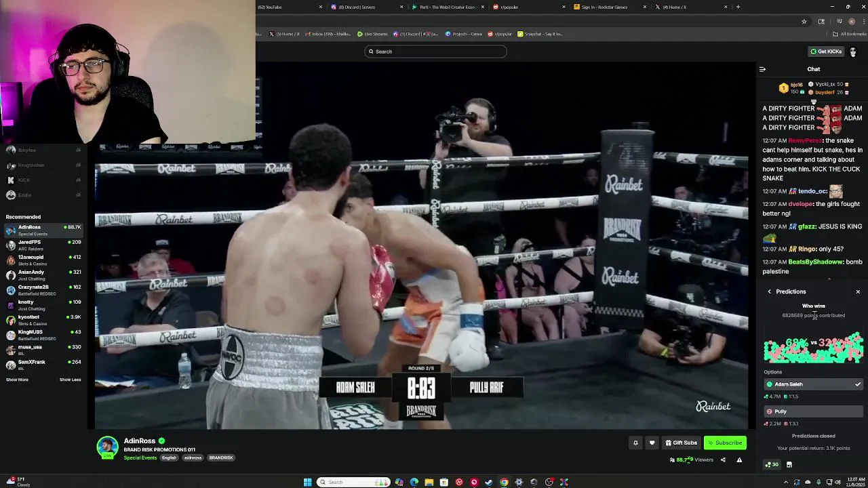
Task: Open the Chrome extensions icon
Action: pos(821,22)
